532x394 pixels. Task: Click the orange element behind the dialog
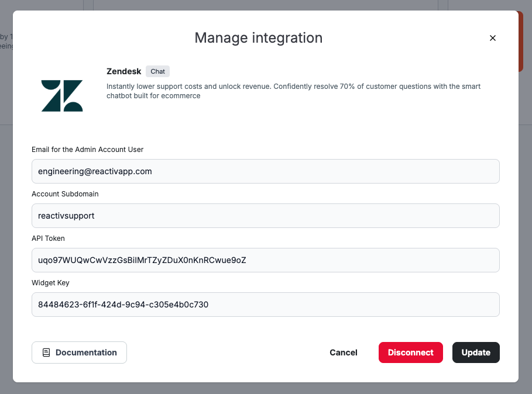520,41
